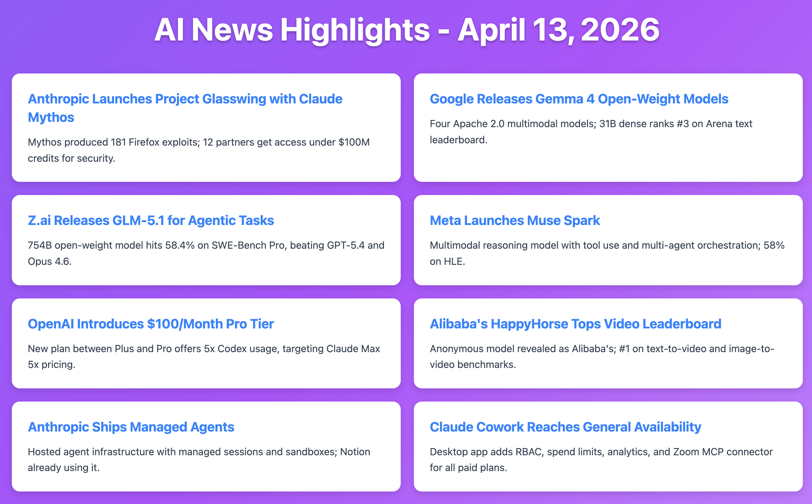Click the AI News Highlights page title
Viewport: 812px width, 504px height.
[x=407, y=30]
